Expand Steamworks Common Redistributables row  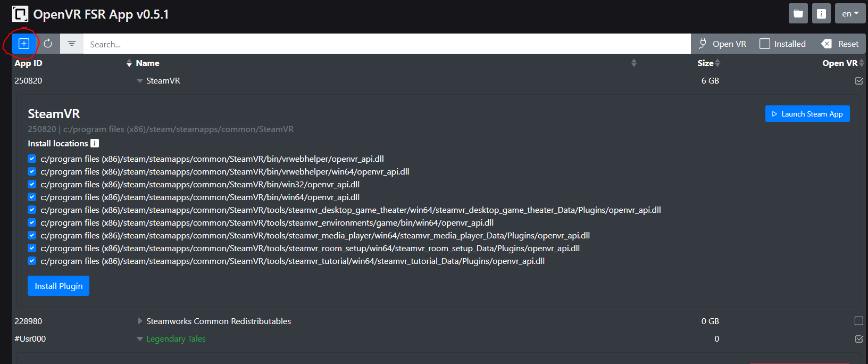tap(140, 321)
